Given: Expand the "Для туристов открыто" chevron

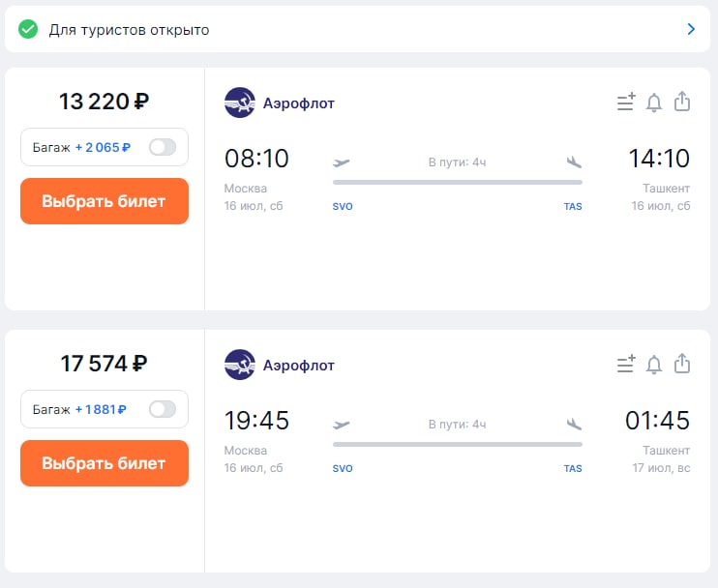Looking at the screenshot, I should pyautogui.click(x=691, y=29).
